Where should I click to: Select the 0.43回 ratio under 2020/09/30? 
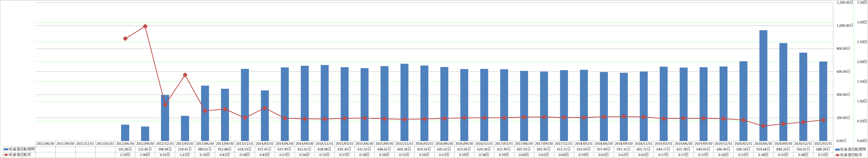[x=783, y=155]
